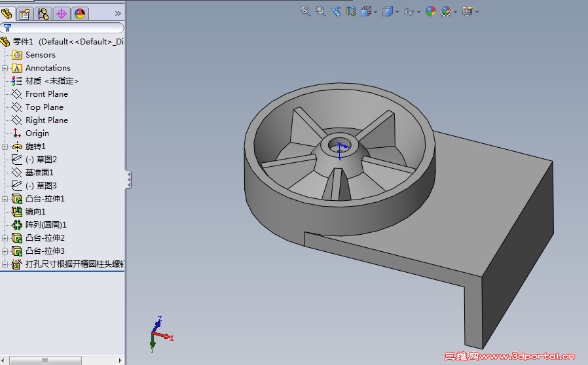The image size is (588, 365).
Task: Switch to FeatureManager design tree tab
Action: click(x=7, y=14)
